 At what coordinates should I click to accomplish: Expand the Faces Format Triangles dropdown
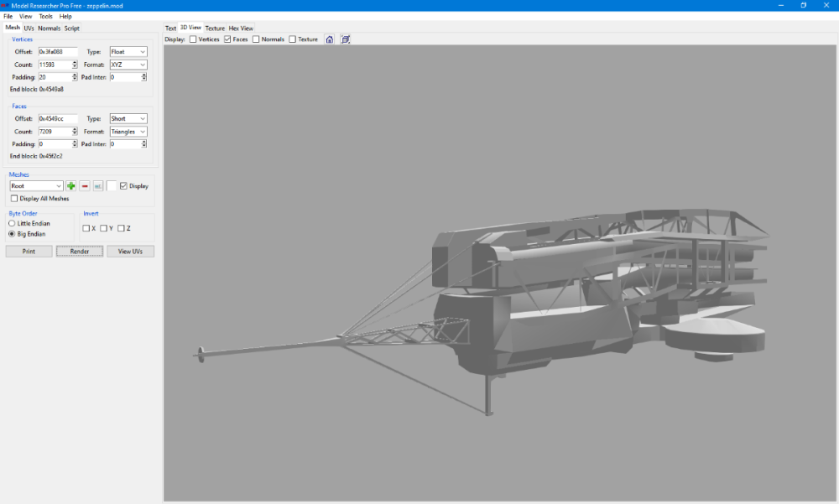pyautogui.click(x=128, y=132)
